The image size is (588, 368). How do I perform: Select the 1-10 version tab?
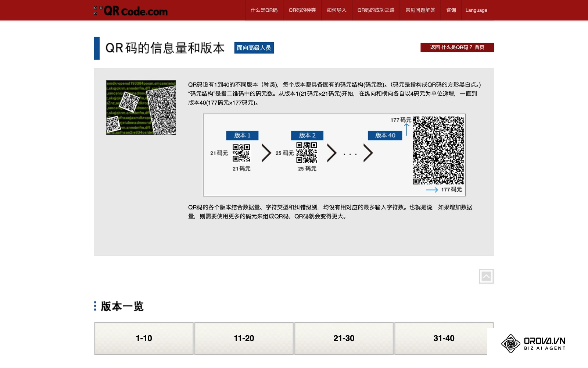click(x=144, y=339)
